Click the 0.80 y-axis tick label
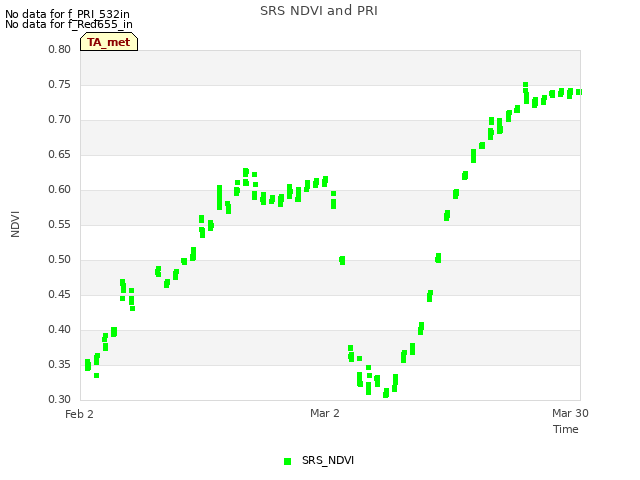Viewport: 640px width, 480px height. pyautogui.click(x=60, y=49)
